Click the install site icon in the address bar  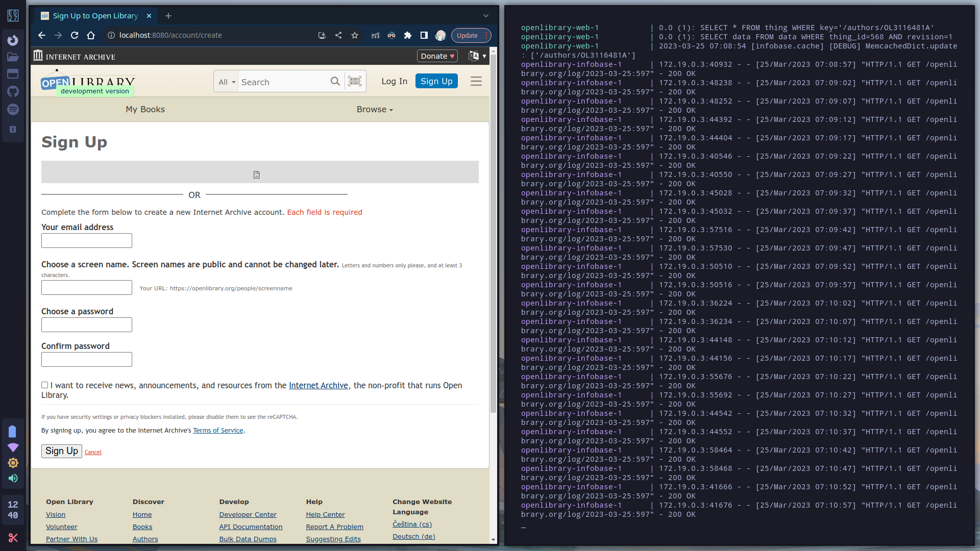322,35
